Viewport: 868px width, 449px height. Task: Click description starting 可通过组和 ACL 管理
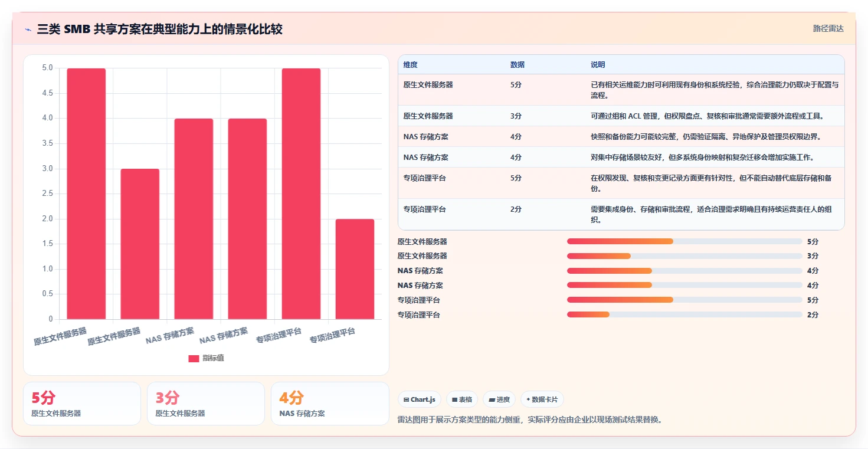click(707, 116)
